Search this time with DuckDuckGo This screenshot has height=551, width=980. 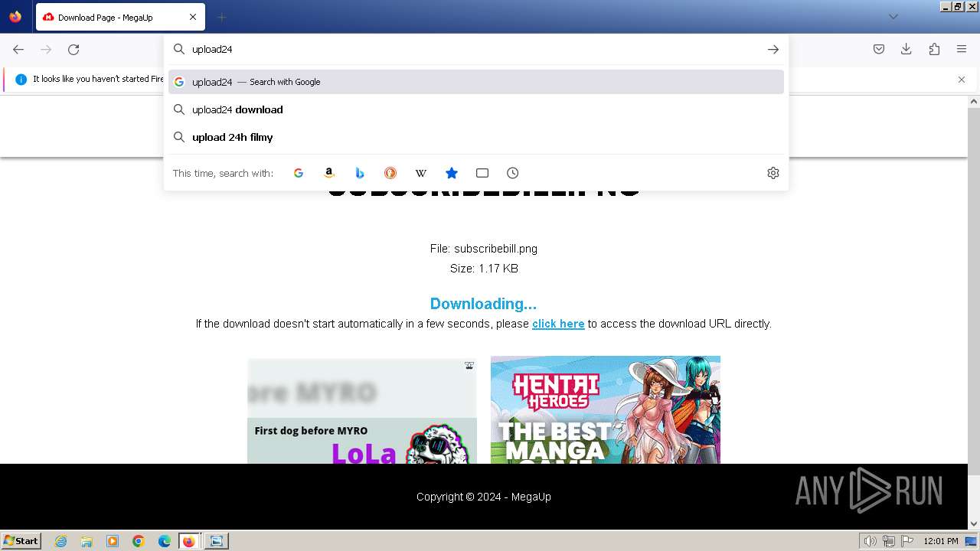pyautogui.click(x=390, y=173)
